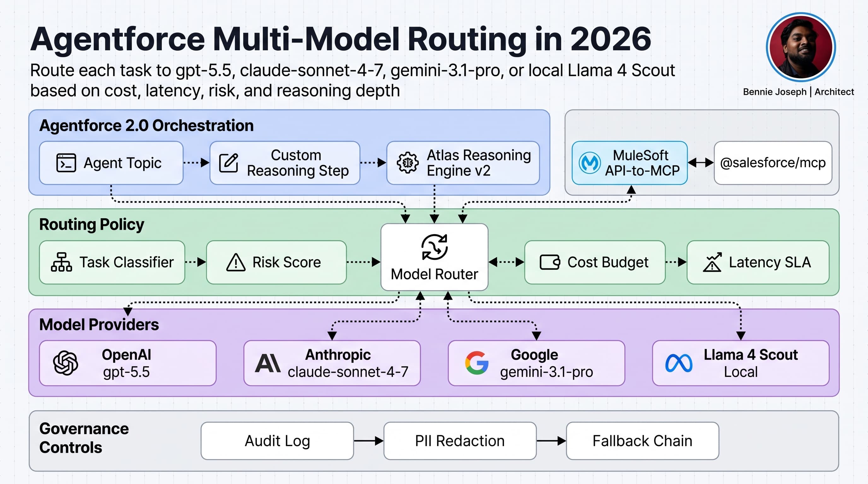
Task: Click the MuleSoft API-to-MCP label
Action: point(642,163)
